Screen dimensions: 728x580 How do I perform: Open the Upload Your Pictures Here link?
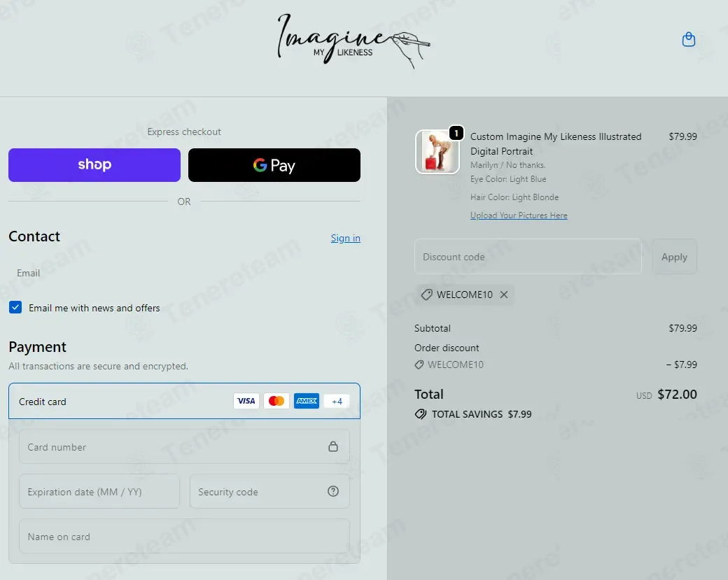pyautogui.click(x=519, y=215)
